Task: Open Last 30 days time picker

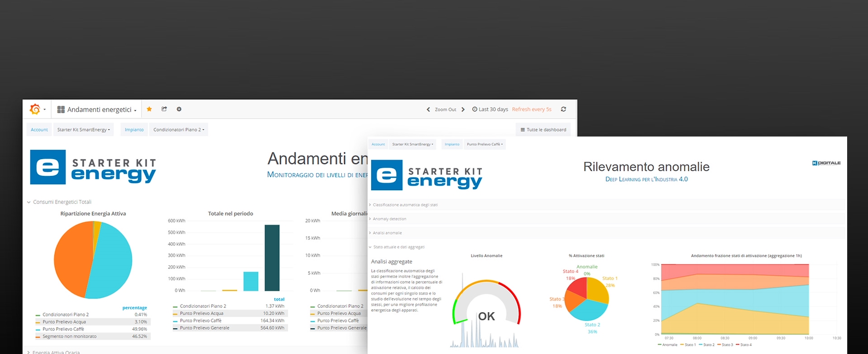Action: (x=490, y=110)
